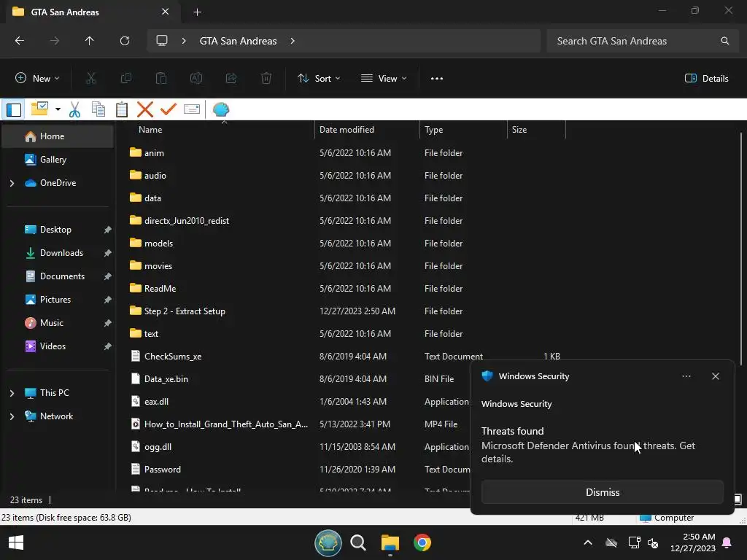The height and width of the screenshot is (560, 747).
Task: Expand the OneDrive tree node
Action: click(x=12, y=183)
